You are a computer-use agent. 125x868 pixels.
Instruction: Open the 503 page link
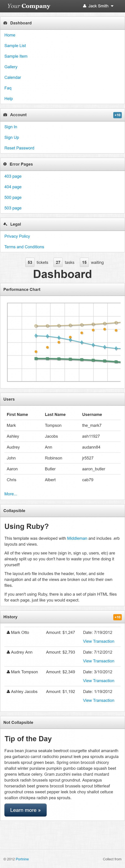pyautogui.click(x=13, y=208)
